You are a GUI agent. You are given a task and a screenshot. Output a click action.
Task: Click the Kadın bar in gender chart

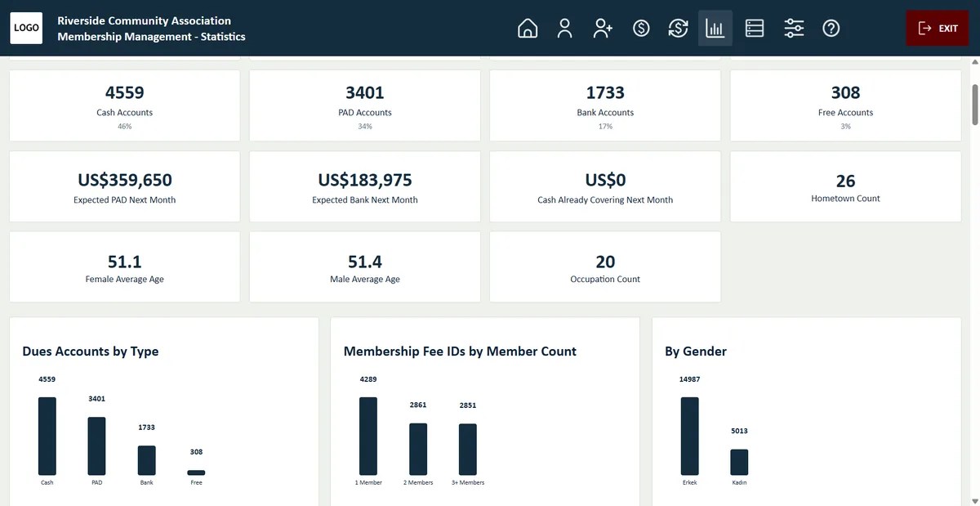tap(739, 463)
